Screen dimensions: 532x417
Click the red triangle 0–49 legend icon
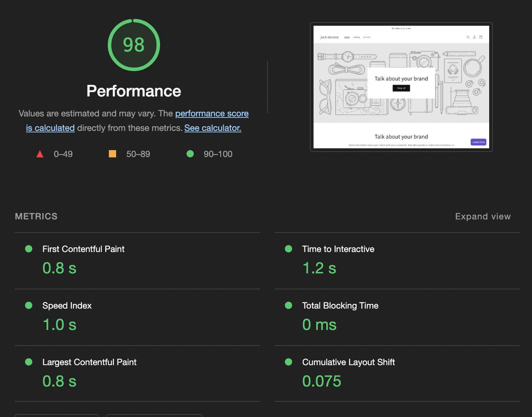[40, 154]
